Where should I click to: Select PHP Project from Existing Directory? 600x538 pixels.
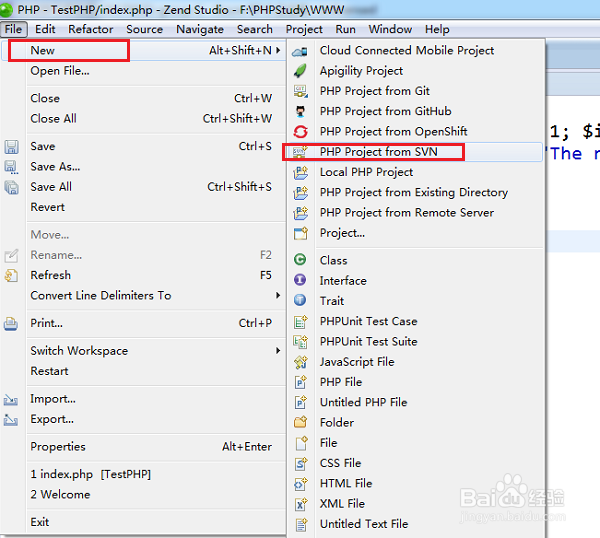(x=416, y=192)
